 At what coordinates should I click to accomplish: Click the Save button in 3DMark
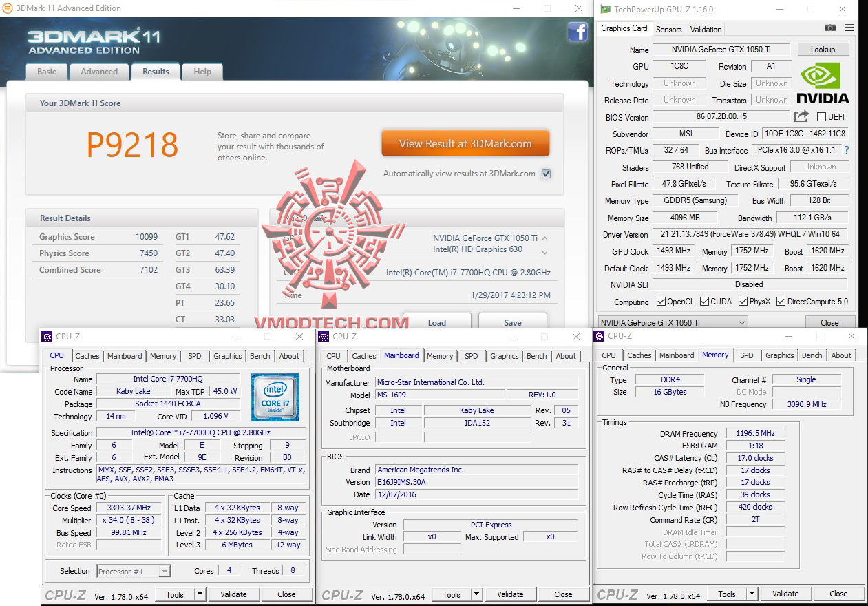tap(513, 322)
